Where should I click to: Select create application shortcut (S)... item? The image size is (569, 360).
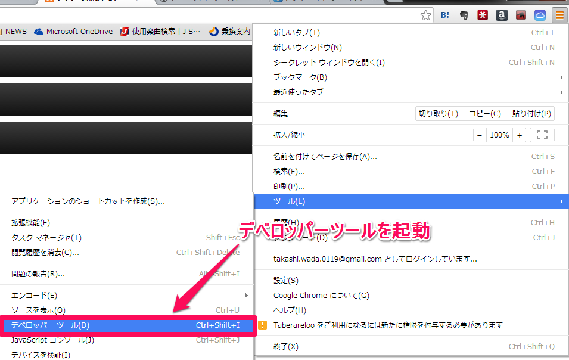click(x=126, y=201)
